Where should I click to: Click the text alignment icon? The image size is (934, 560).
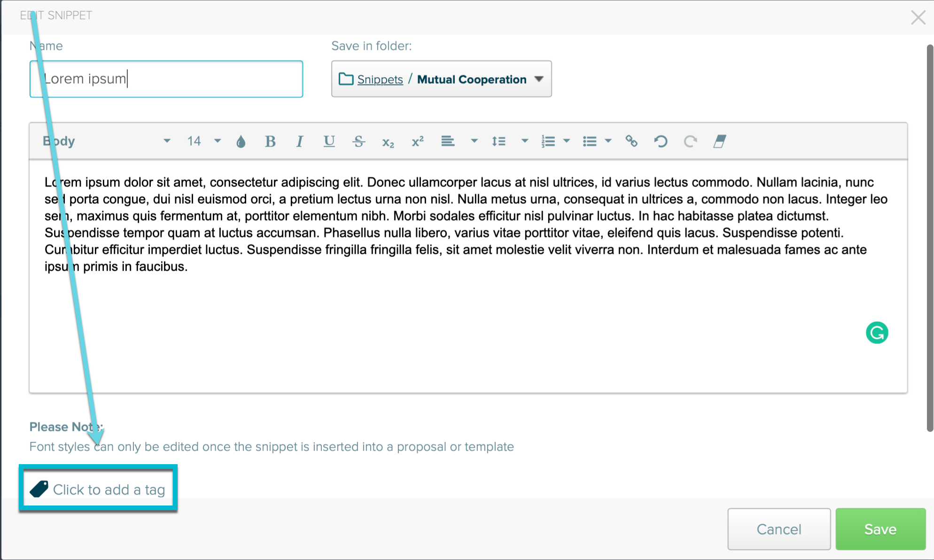pyautogui.click(x=448, y=141)
